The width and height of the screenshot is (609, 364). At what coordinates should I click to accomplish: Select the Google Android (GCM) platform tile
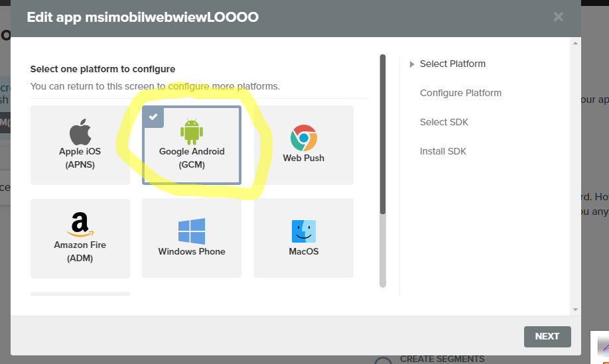pos(192,145)
